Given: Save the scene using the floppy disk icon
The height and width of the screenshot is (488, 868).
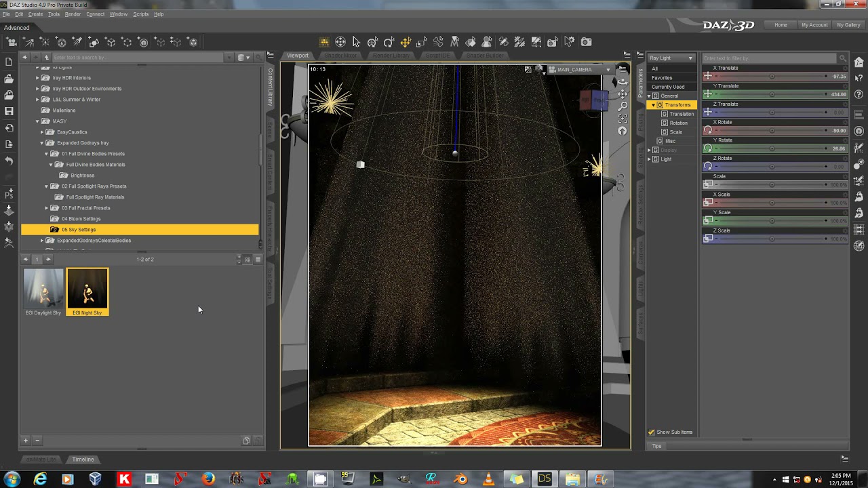Looking at the screenshot, I should [x=9, y=111].
